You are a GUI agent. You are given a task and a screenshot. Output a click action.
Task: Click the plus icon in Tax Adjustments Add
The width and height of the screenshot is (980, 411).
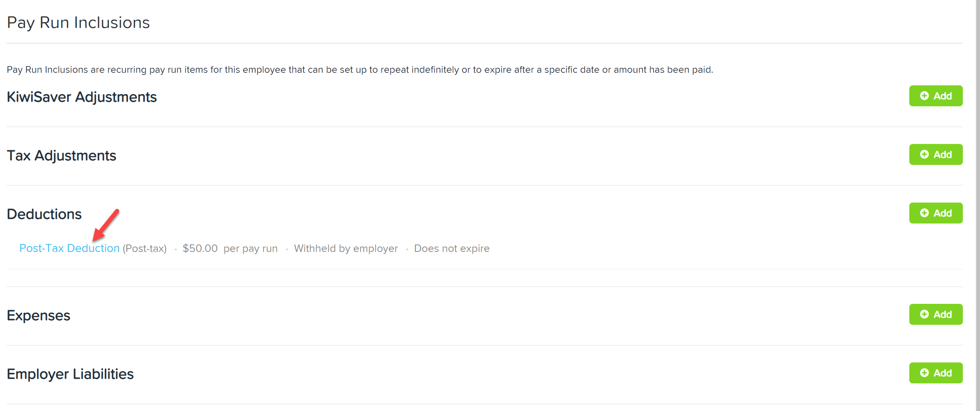point(924,154)
